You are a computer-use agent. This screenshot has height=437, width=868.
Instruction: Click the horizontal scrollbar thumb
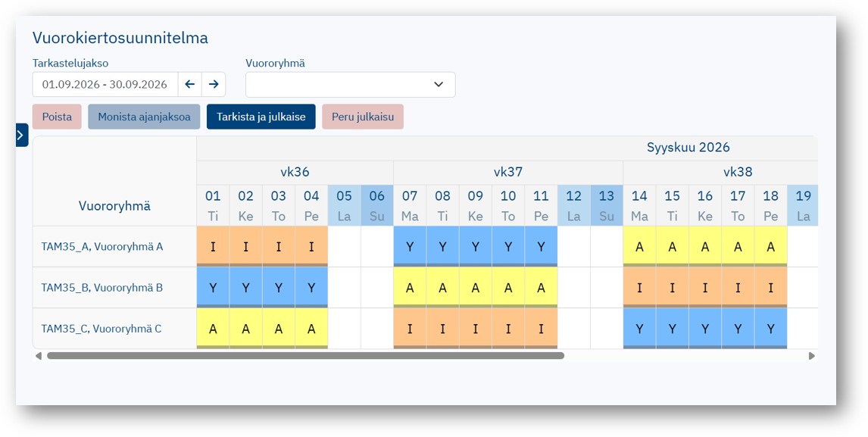[x=305, y=356]
